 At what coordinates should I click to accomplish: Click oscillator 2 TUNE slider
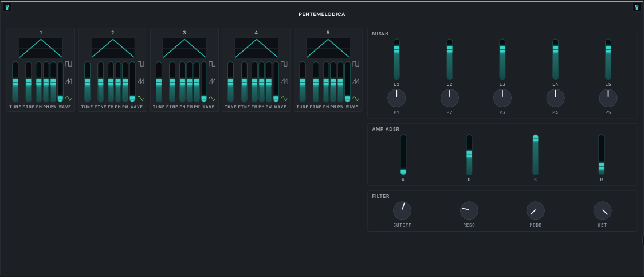(87, 82)
